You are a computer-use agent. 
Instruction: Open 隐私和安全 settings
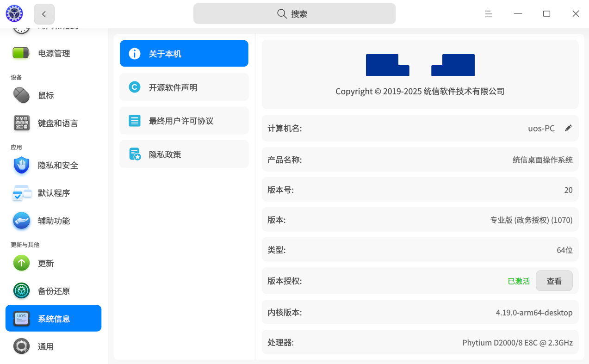(53, 165)
